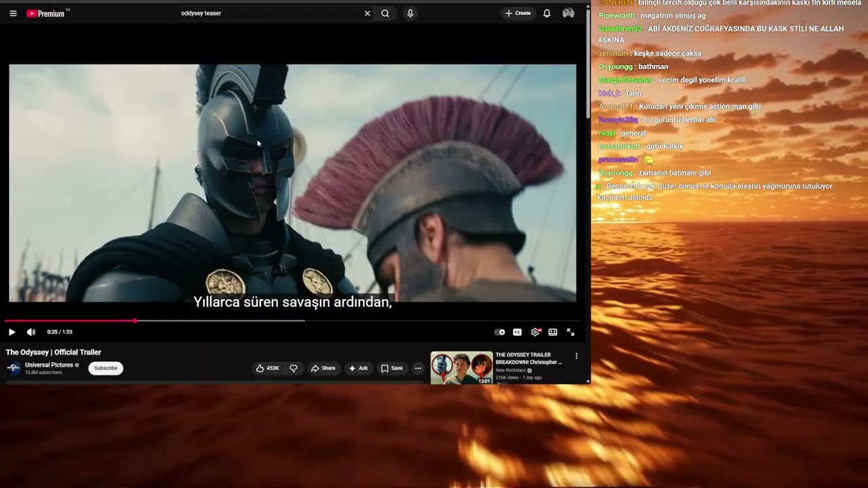Click chat message 'zamanın batmanı gibi'
The height and width of the screenshot is (488, 868).
(675, 173)
